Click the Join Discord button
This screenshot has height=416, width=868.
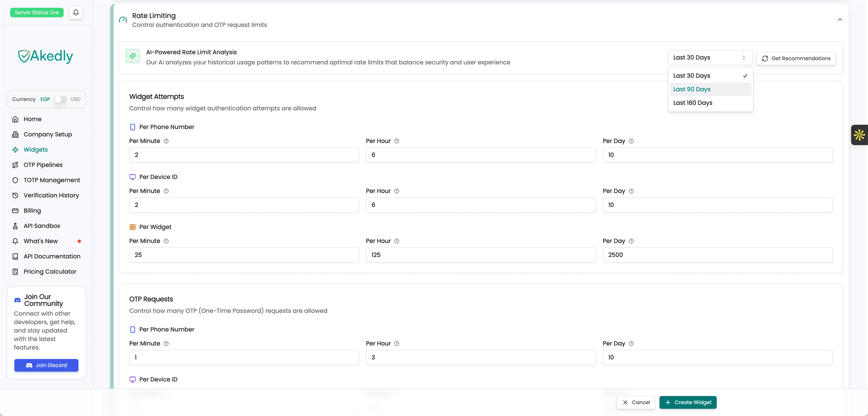point(46,365)
